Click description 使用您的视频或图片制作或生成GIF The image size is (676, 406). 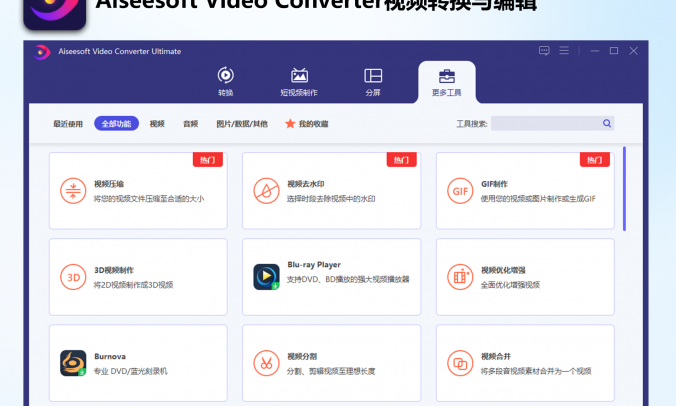pyautogui.click(x=538, y=199)
